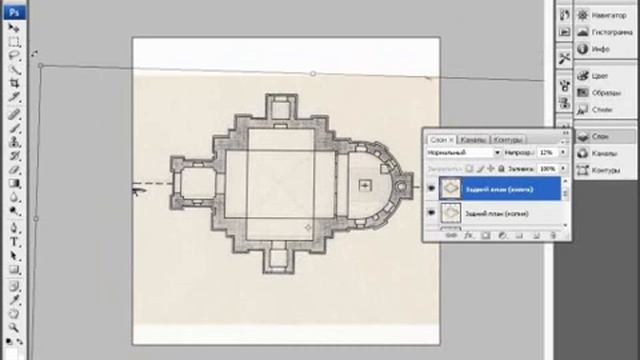The height and width of the screenshot is (360, 640).
Task: Select the Dodge tool
Action: [x=14, y=211]
